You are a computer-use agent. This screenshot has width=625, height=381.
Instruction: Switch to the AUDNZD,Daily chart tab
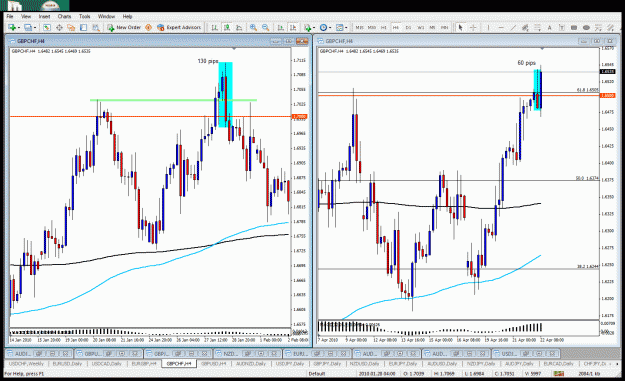[251, 363]
